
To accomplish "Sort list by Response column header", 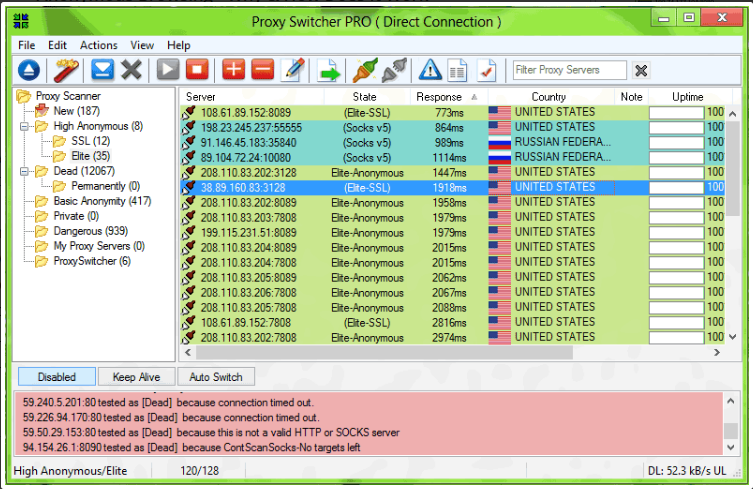I will point(440,97).
